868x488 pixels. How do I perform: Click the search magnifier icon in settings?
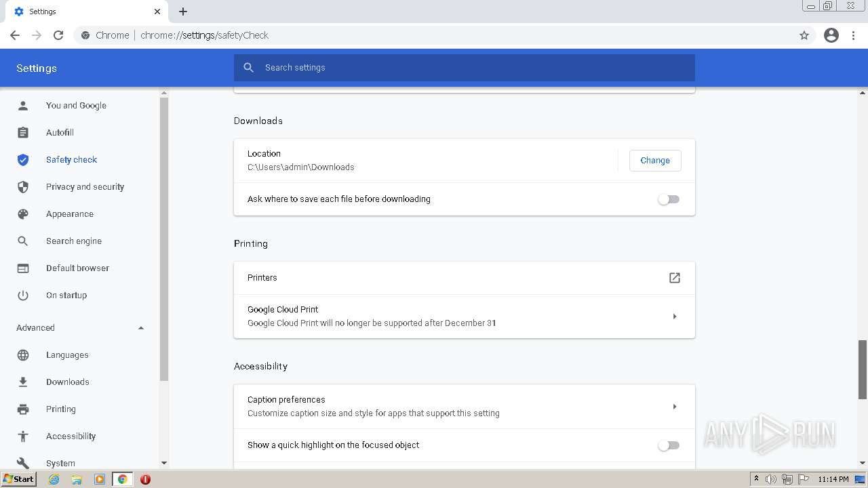click(x=249, y=68)
